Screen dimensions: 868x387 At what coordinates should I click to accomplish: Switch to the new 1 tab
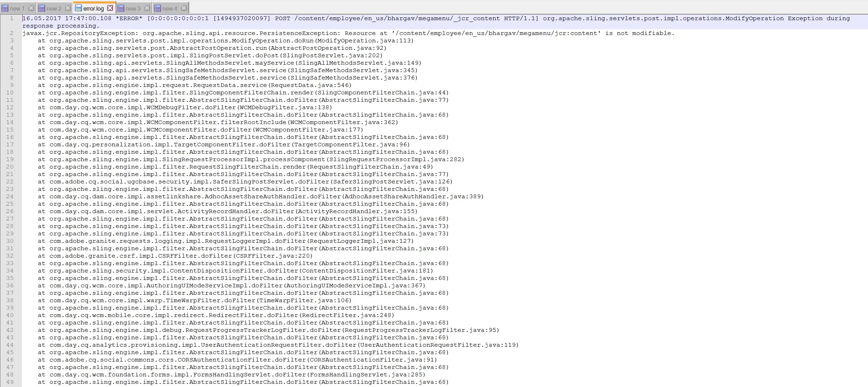(x=17, y=8)
